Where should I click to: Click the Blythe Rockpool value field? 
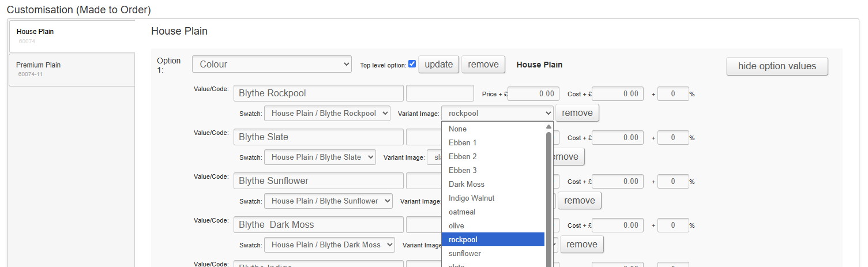click(318, 93)
